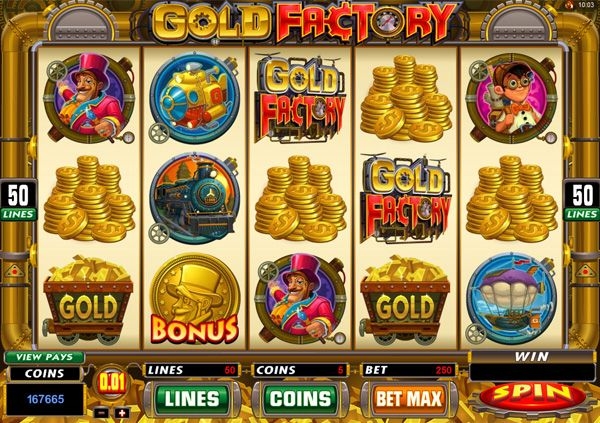Click the GOLD mine cart on first reel
The height and width of the screenshot is (423, 600).
click(88, 300)
